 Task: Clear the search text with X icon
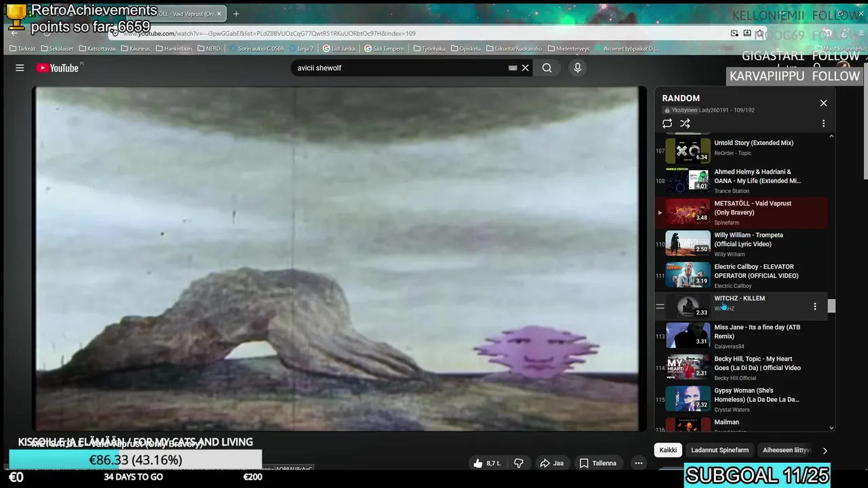coord(525,68)
